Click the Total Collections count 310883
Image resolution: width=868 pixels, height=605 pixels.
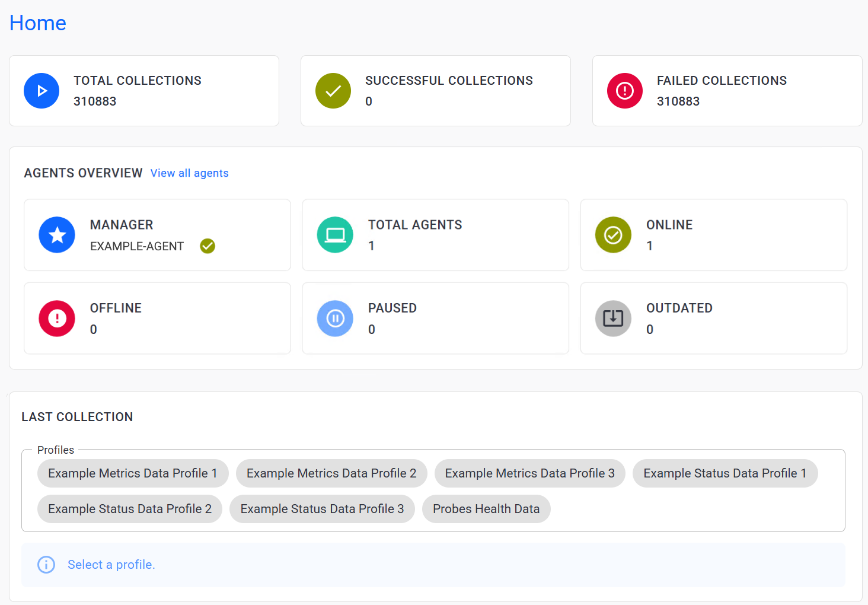click(x=95, y=101)
